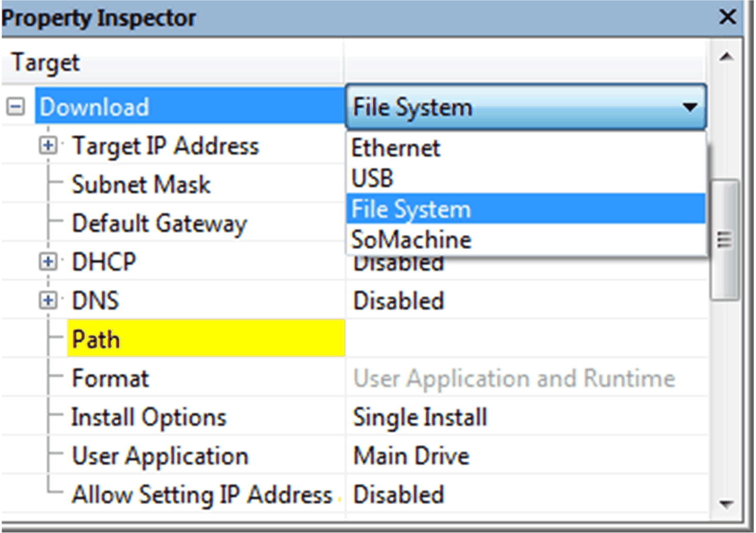Select the highlighted File System option

point(410,209)
